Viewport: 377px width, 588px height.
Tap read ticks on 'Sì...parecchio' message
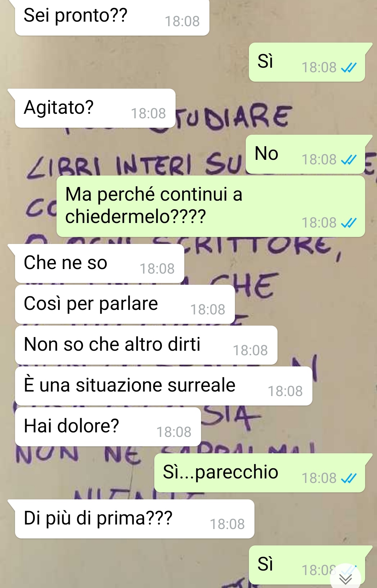pyautogui.click(x=349, y=478)
